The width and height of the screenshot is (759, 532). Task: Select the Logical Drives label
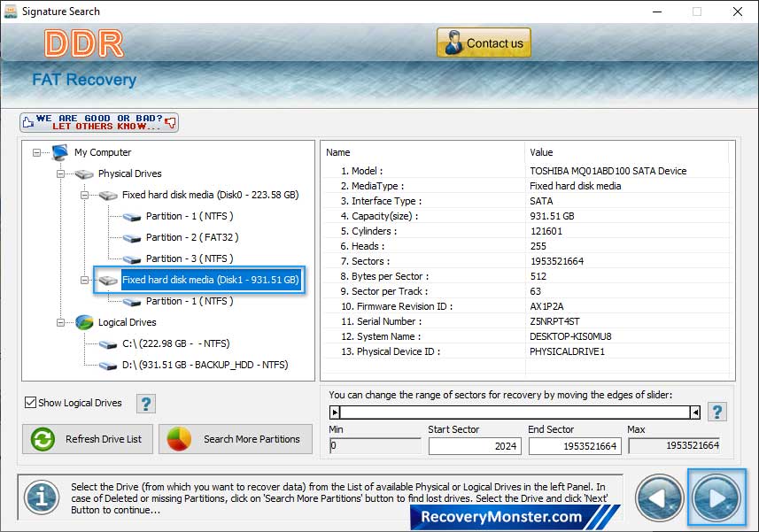pos(128,322)
